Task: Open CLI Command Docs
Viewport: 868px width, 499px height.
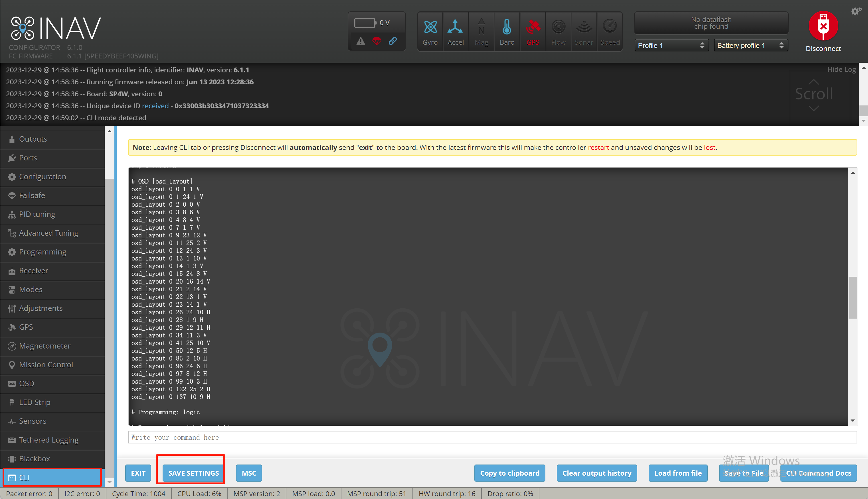Action: coord(819,473)
